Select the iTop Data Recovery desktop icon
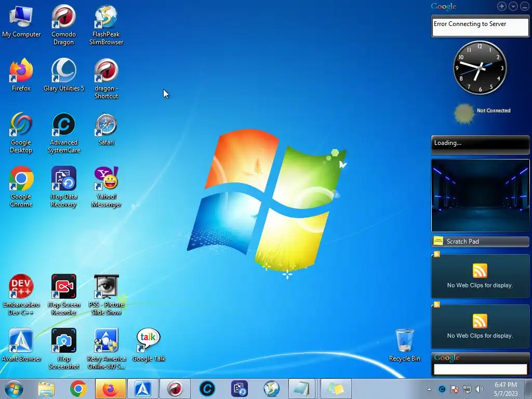Viewport: 532px width, 399px height. coord(63,187)
